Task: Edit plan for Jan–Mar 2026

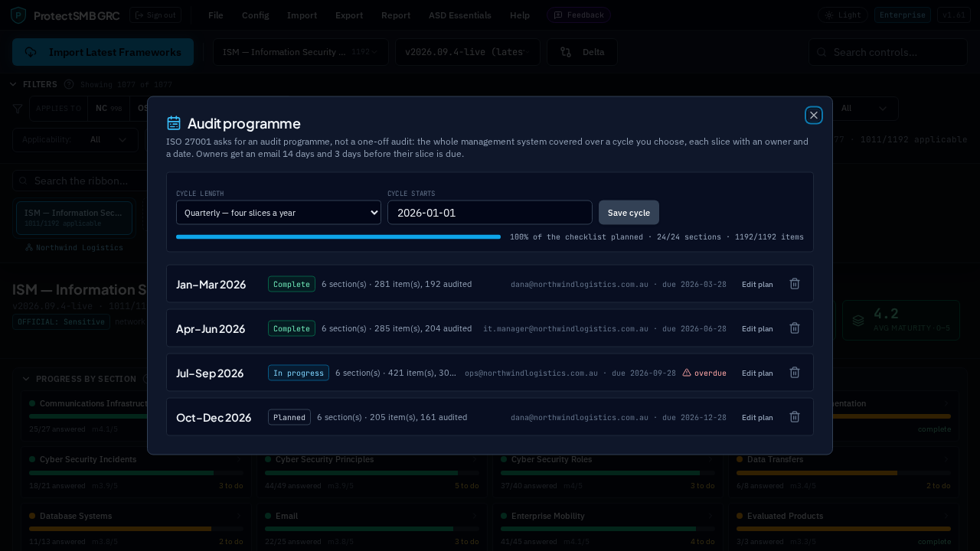Action: (757, 284)
